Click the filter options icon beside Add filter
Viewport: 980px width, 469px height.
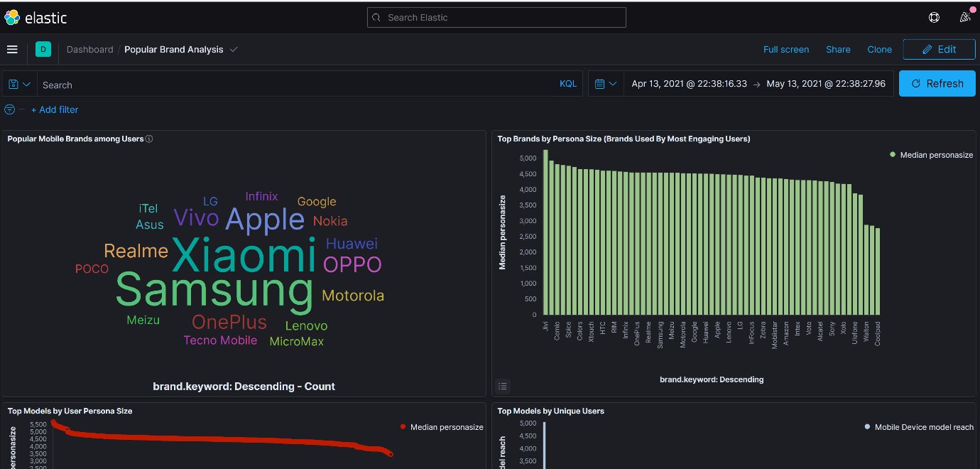tap(8, 109)
